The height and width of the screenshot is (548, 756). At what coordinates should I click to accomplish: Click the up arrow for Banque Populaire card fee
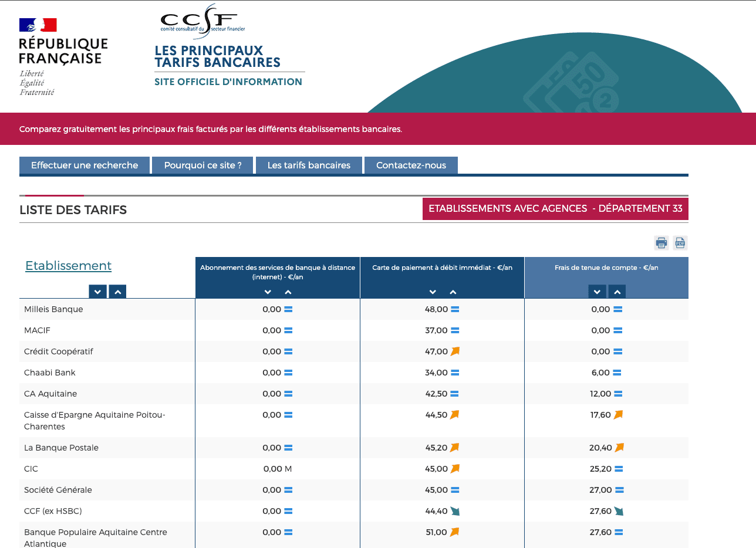(454, 532)
